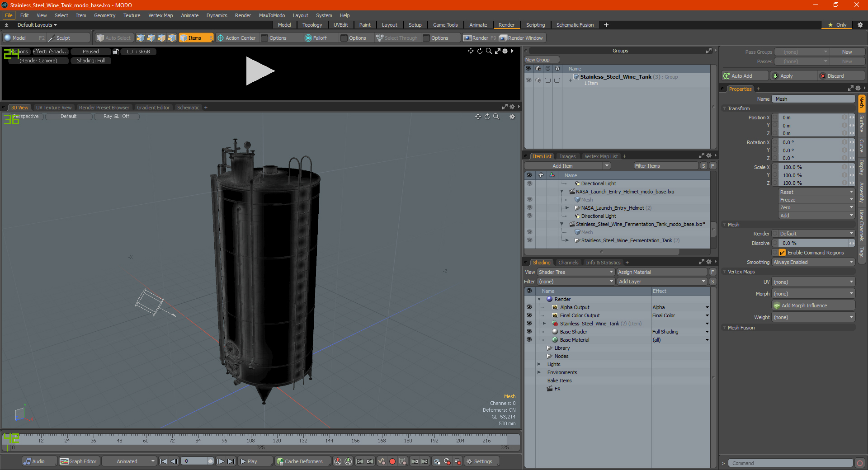Open Add Item dropdown
Image resolution: width=868 pixels, height=470 pixels.
click(x=568, y=166)
